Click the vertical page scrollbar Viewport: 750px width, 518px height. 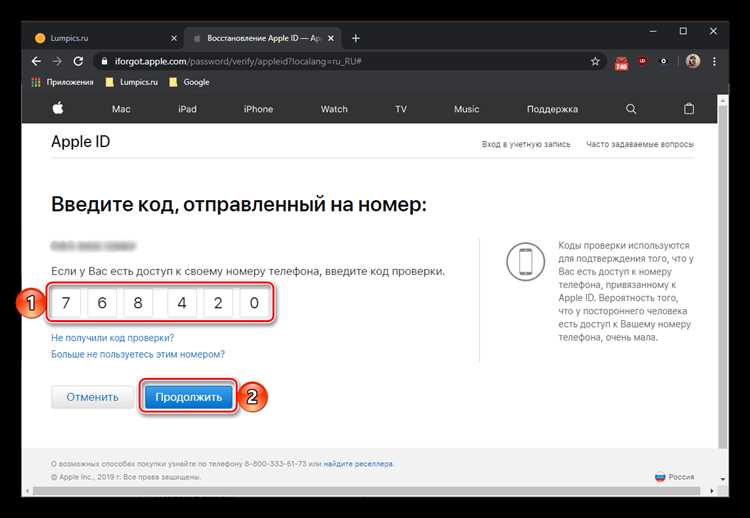coord(723,276)
